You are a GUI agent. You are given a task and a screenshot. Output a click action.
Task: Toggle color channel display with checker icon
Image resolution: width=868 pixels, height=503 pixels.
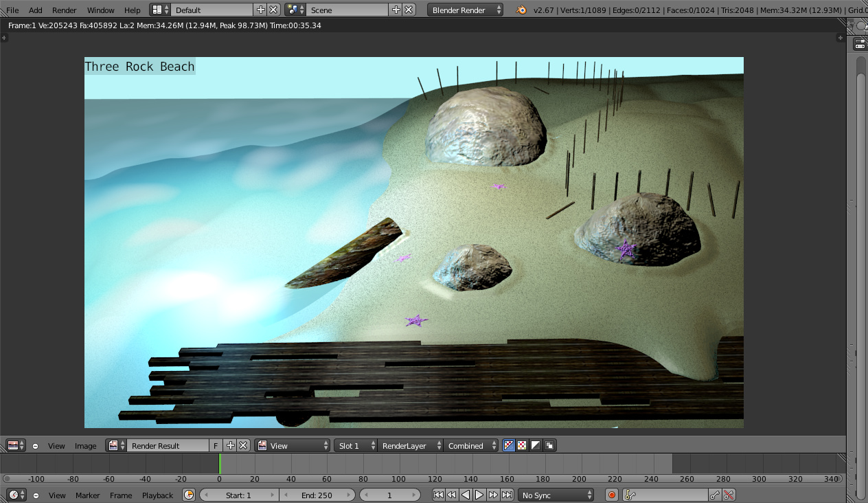(x=522, y=445)
